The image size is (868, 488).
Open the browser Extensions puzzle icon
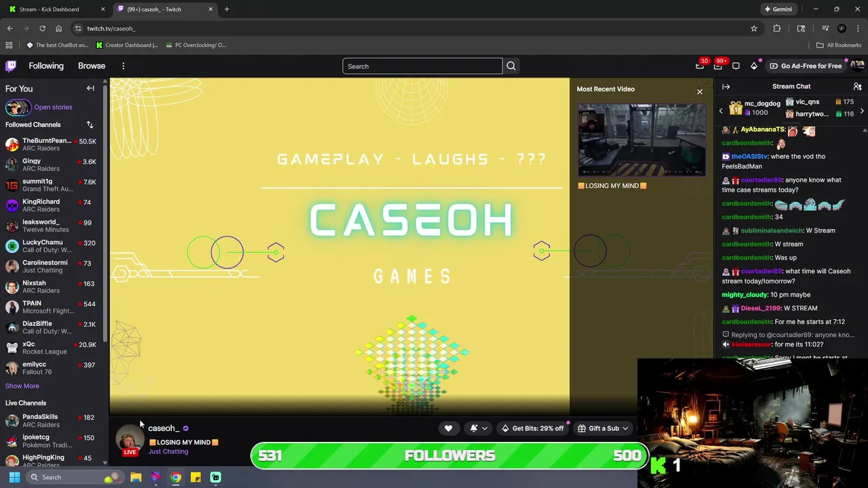tap(777, 28)
